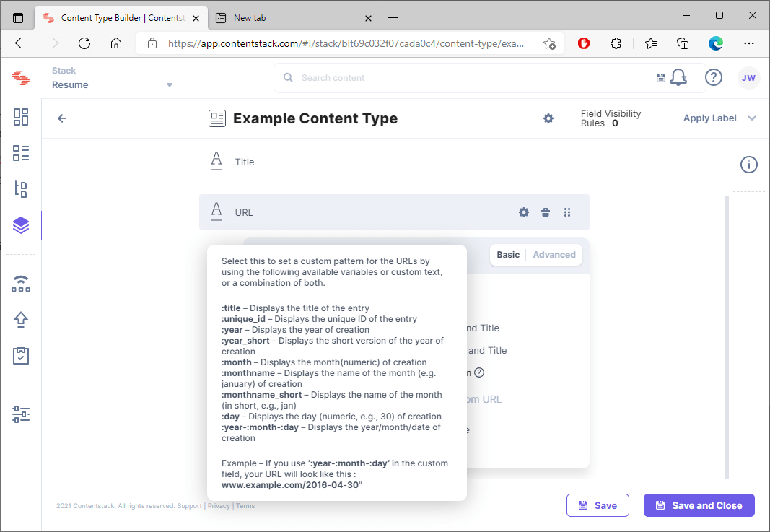The width and height of the screenshot is (770, 532).
Task: Open content type settings gear beside the title
Action: (548, 118)
